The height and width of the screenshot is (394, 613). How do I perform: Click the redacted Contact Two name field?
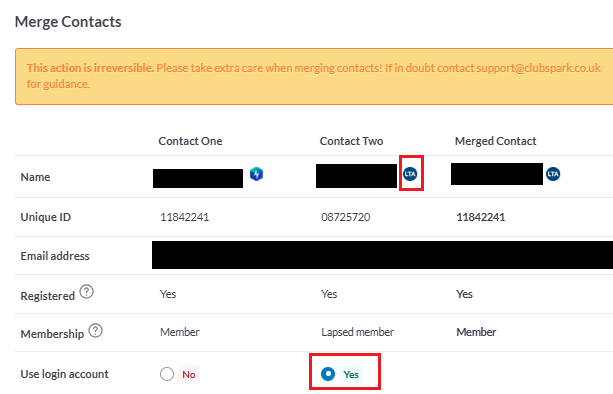click(x=357, y=176)
